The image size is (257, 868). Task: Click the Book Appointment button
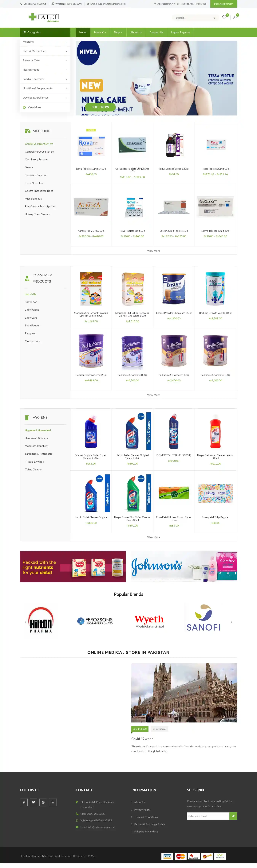(x=223, y=4)
